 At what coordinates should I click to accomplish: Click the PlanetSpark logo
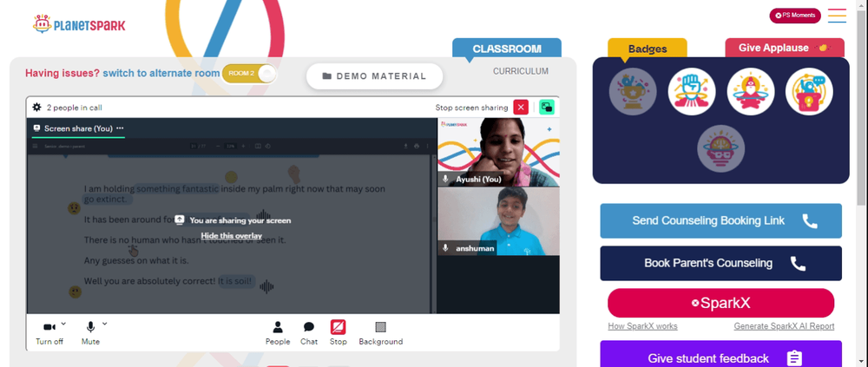click(79, 23)
